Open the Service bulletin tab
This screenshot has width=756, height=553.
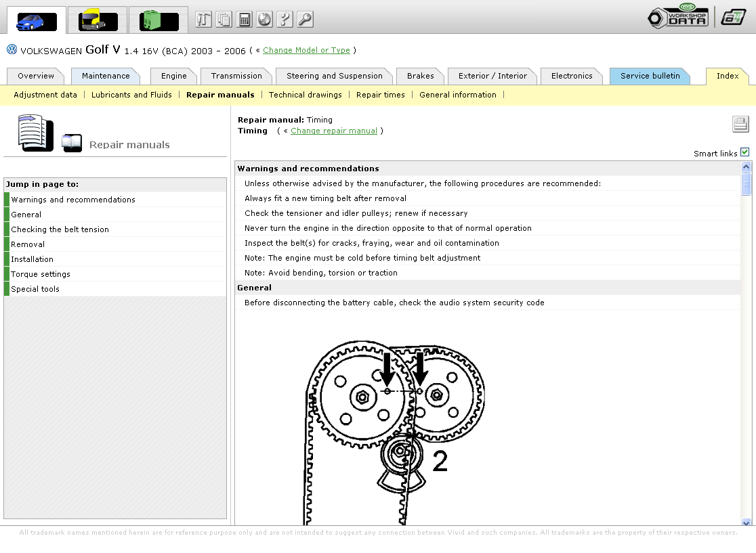pyautogui.click(x=650, y=76)
